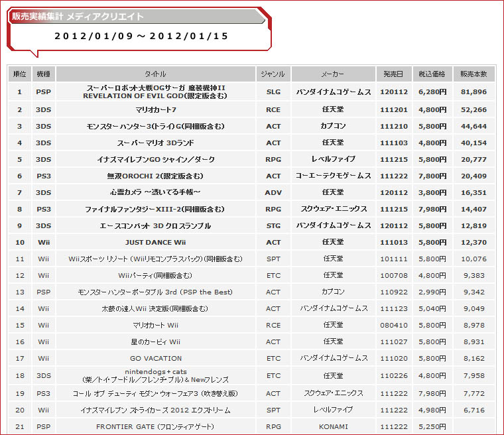
Task: Click the 販売実績集計 メディアクリエイト banner title
Action: pyautogui.click(x=78, y=17)
